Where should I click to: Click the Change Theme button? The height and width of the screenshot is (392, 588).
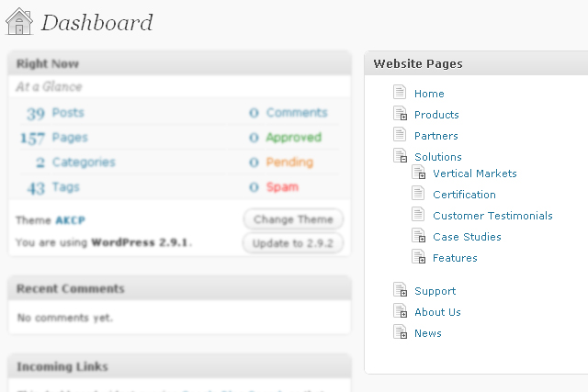pos(293,219)
